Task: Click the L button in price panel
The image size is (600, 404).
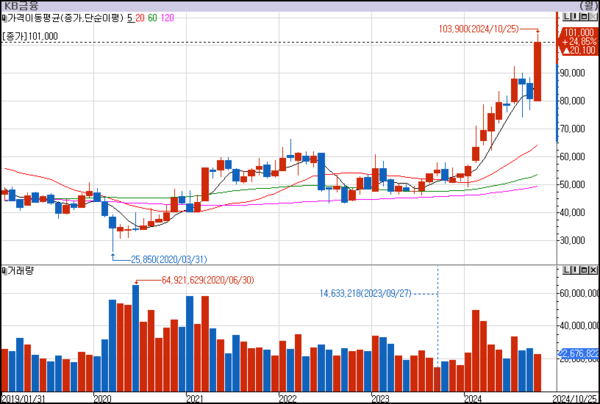Action: [x=565, y=18]
